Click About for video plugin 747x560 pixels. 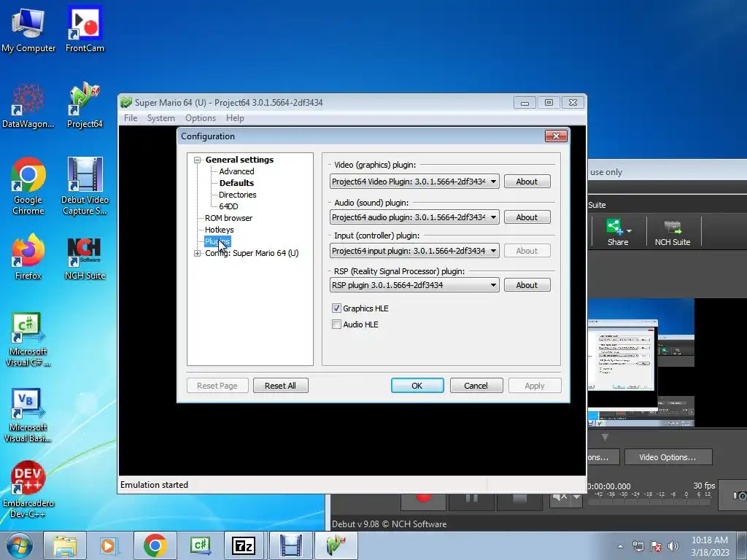point(527,182)
